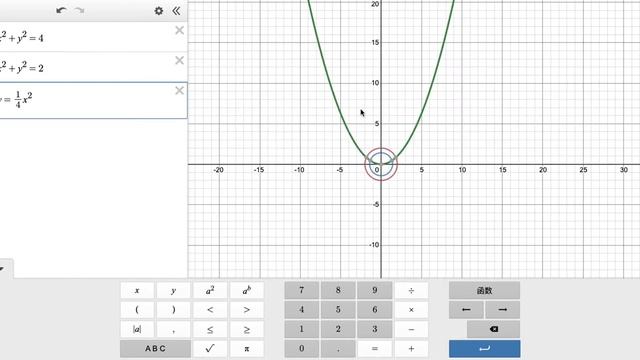Image resolution: width=640 pixels, height=360 pixels.
Task: Insert the minus operator
Action: click(x=411, y=329)
